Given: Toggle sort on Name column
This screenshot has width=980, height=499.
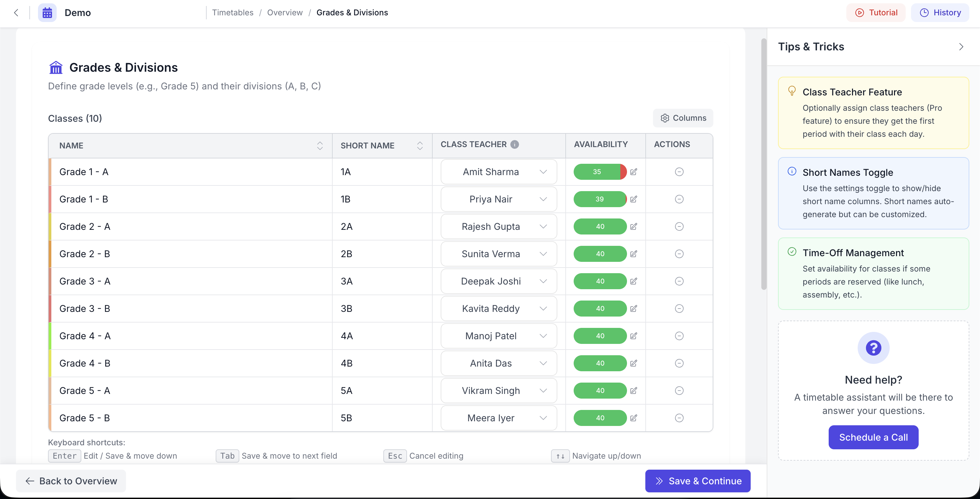Looking at the screenshot, I should pos(320,145).
